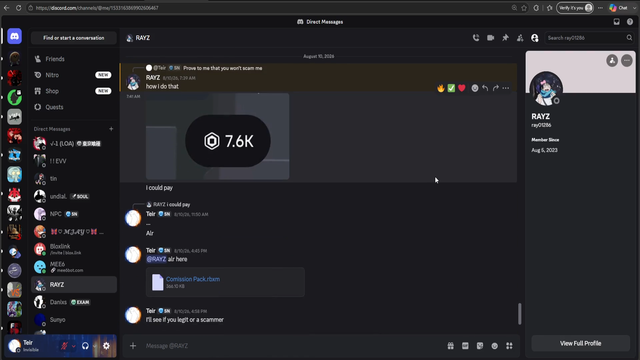Expand headphone output options arrow
The image size is (640, 360).
click(95, 346)
